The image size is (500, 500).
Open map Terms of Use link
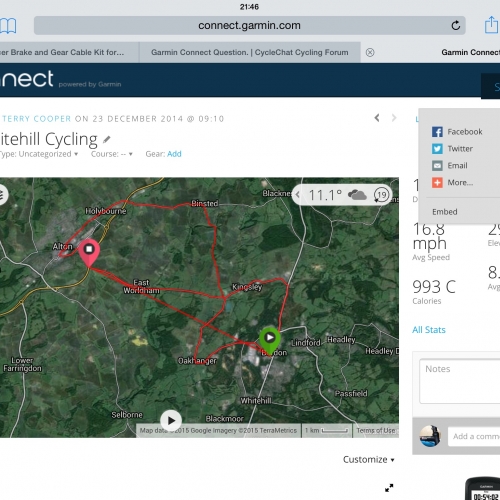click(x=376, y=430)
